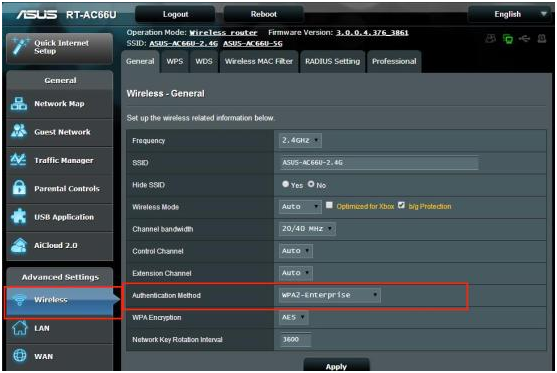The height and width of the screenshot is (373, 557).
Task: Open Network Map icon in sidebar
Action: click(x=18, y=104)
